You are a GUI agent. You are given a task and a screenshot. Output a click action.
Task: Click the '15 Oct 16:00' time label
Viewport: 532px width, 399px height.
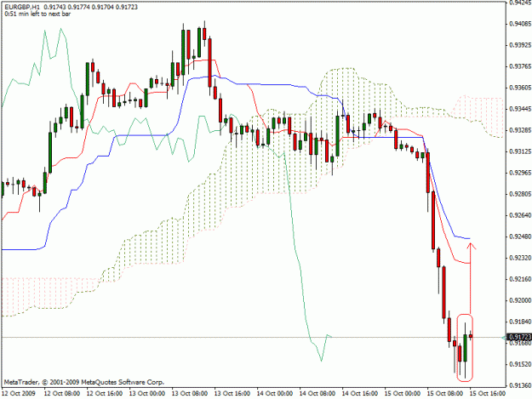487,393
